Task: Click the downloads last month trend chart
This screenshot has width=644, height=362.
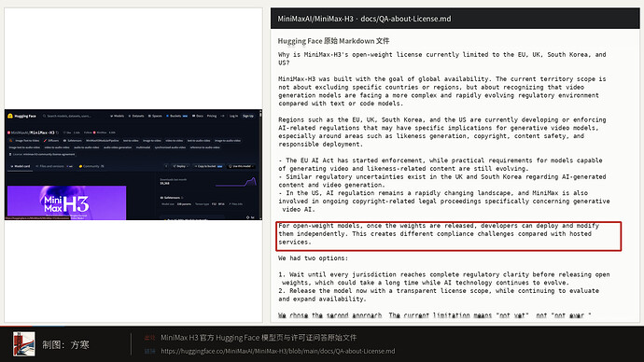Action: [236, 182]
